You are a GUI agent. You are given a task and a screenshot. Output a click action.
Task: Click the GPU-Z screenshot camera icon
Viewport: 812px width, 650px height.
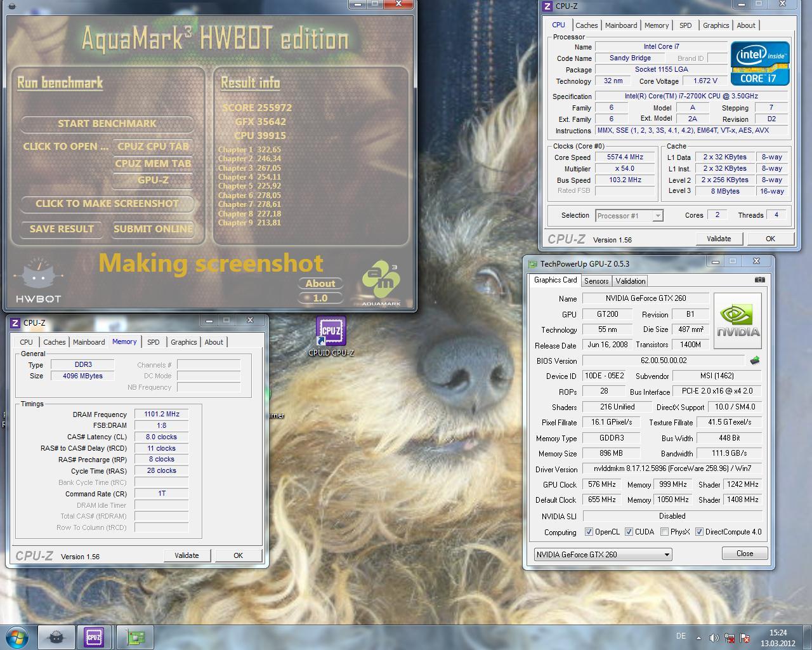coord(760,280)
